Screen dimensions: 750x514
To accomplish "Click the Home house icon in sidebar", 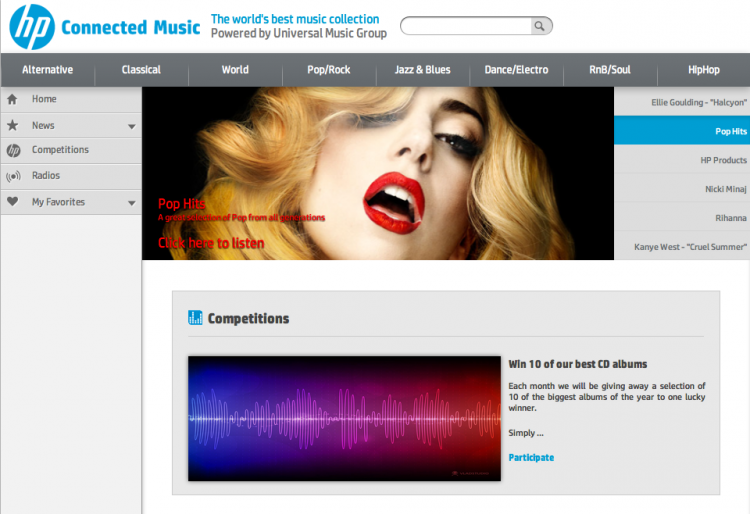I will (x=12, y=99).
